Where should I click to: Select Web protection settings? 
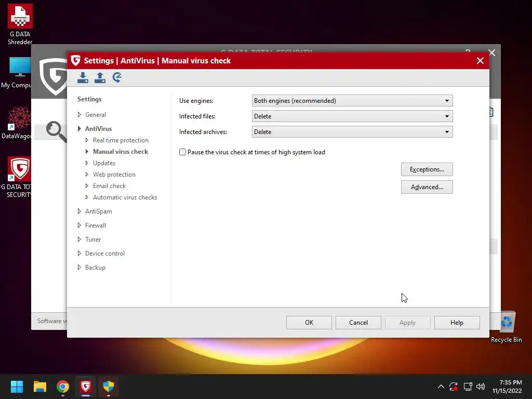pos(114,175)
